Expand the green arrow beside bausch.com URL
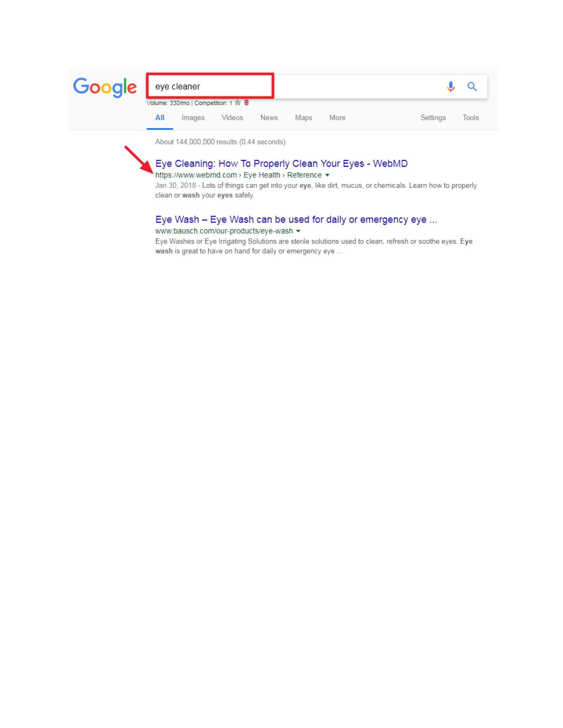 coord(298,231)
